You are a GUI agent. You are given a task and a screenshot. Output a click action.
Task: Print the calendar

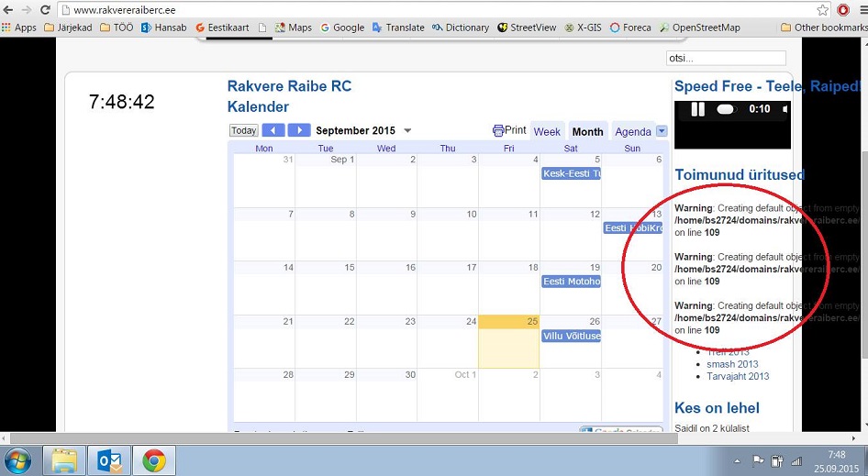[509, 130]
